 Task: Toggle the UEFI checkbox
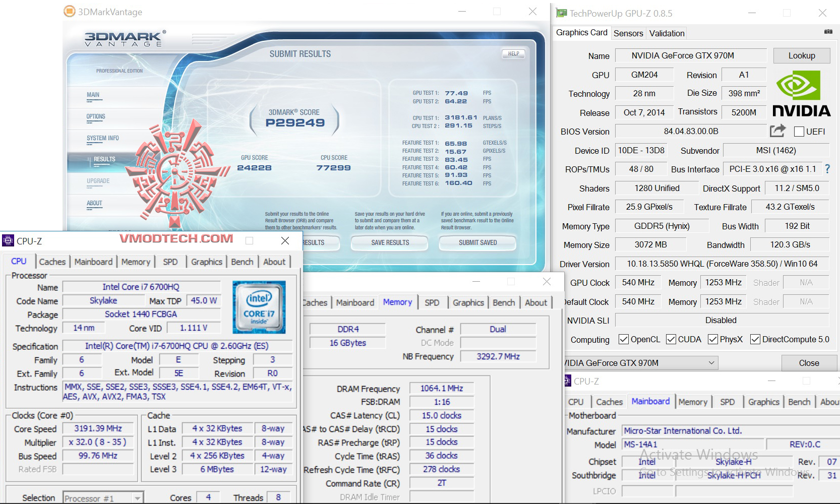(799, 132)
